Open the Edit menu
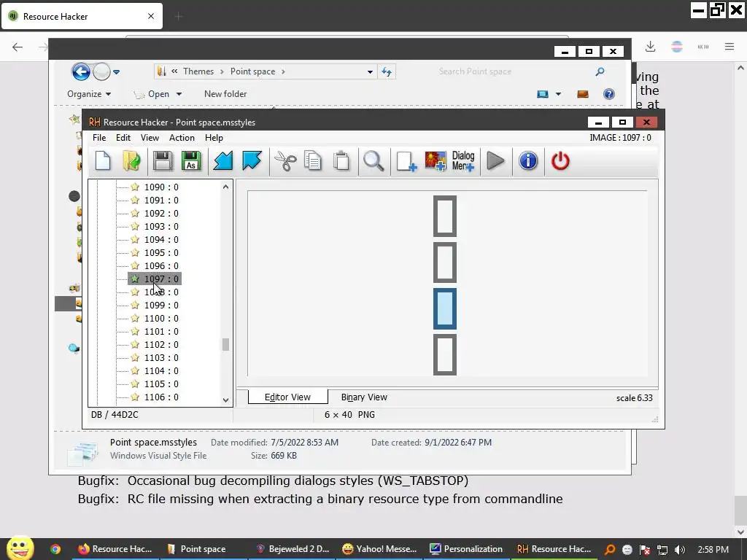The image size is (747, 560). click(123, 138)
